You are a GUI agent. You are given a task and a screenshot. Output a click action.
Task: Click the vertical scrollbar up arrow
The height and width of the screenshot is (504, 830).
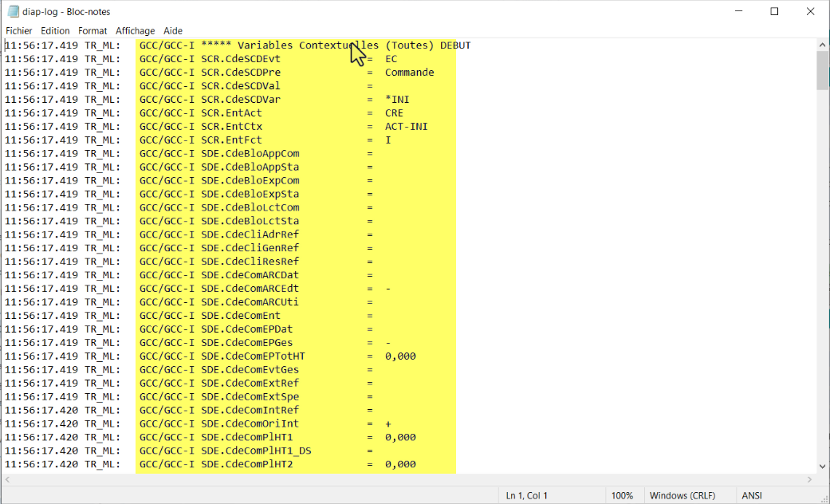822,45
